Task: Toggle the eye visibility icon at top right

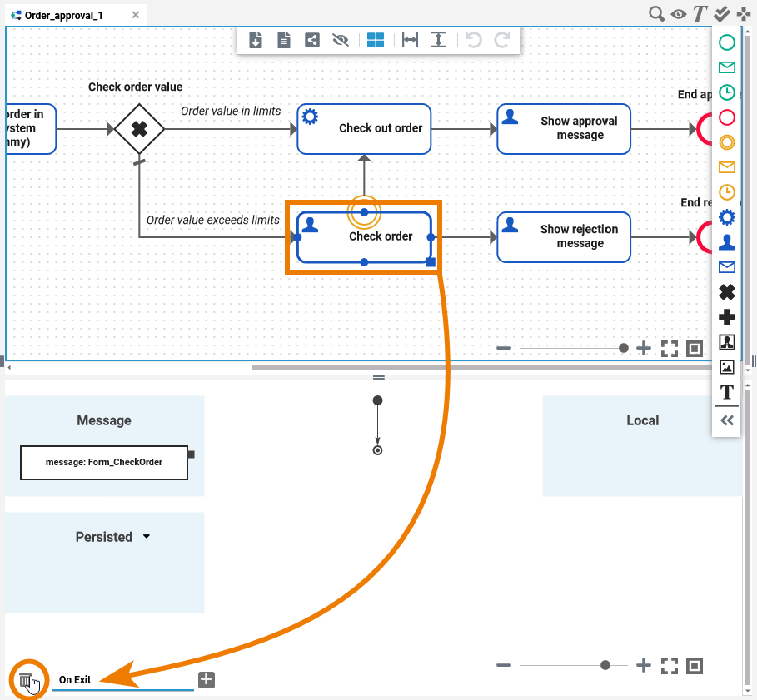Action: click(x=679, y=14)
